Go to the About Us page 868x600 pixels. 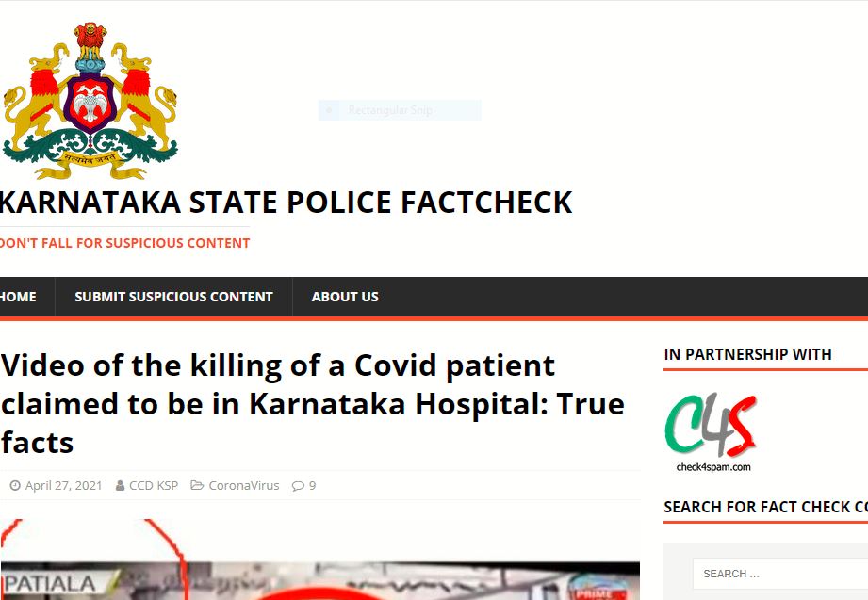(x=345, y=297)
